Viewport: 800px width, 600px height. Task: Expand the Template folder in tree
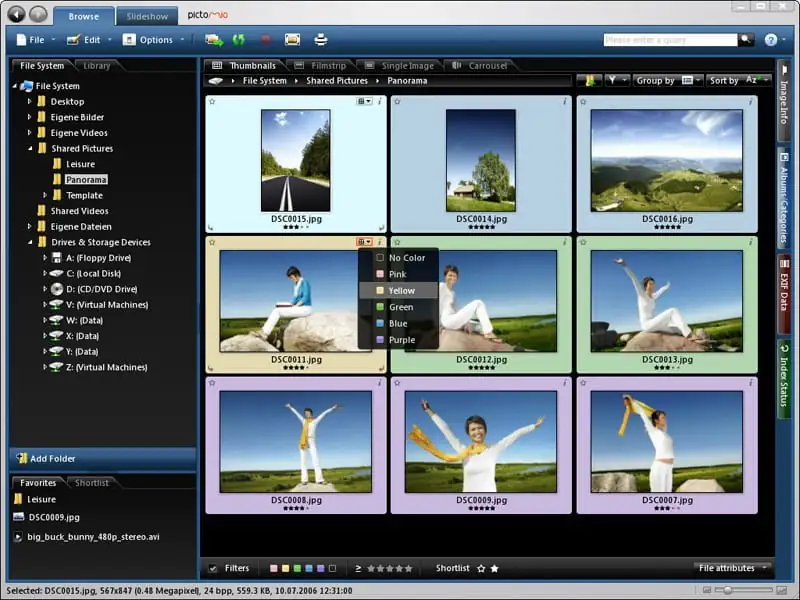[45, 195]
